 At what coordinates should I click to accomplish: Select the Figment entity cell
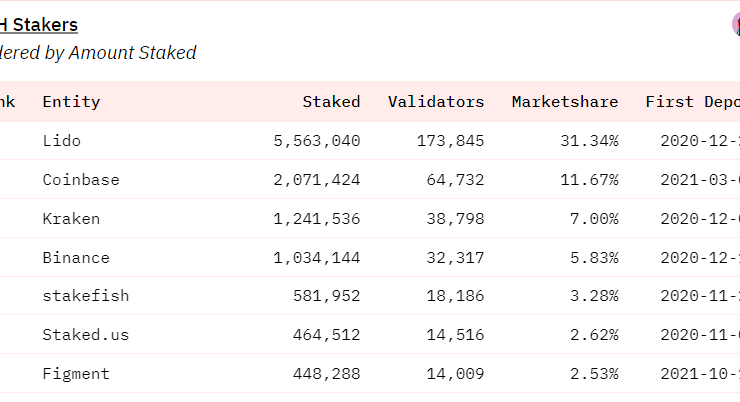coord(76,374)
